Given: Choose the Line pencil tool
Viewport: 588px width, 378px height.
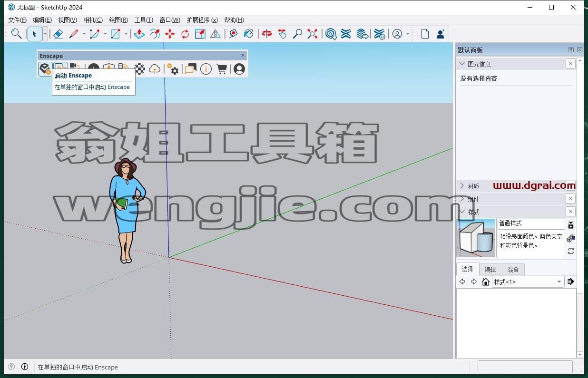Looking at the screenshot, I should pos(74,34).
